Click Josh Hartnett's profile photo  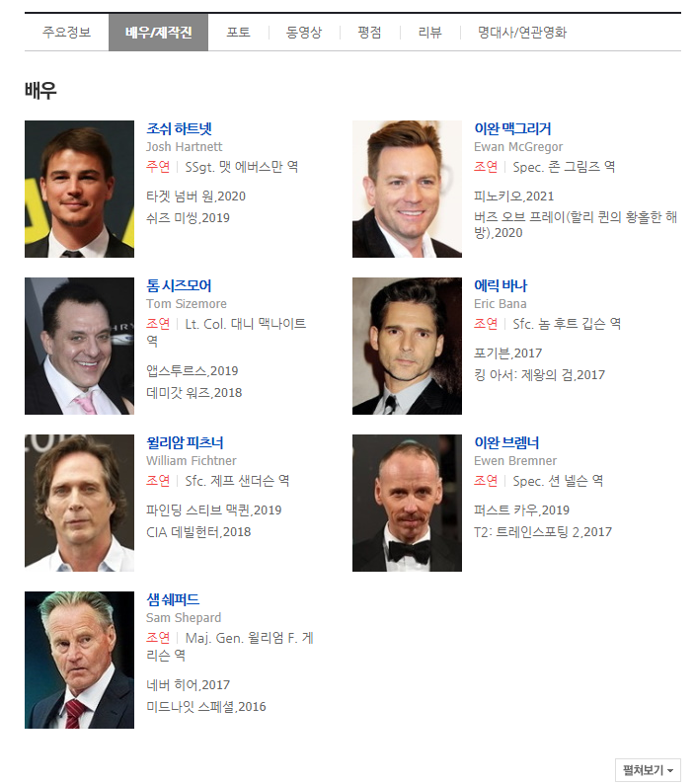click(80, 189)
